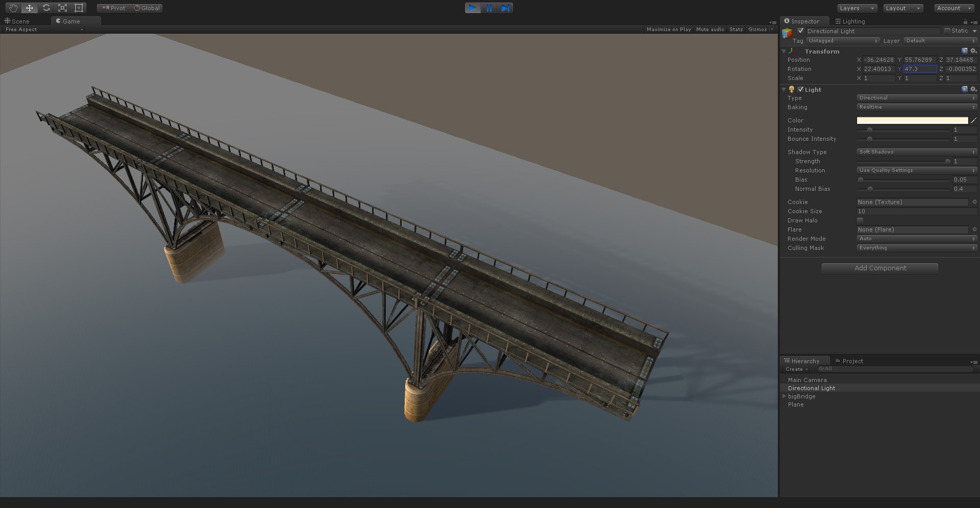The image size is (980, 508).
Task: Click the Pause button
Action: click(x=489, y=8)
